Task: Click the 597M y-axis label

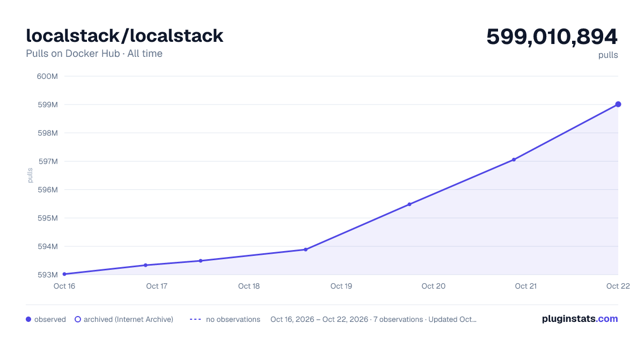Action: click(47, 161)
